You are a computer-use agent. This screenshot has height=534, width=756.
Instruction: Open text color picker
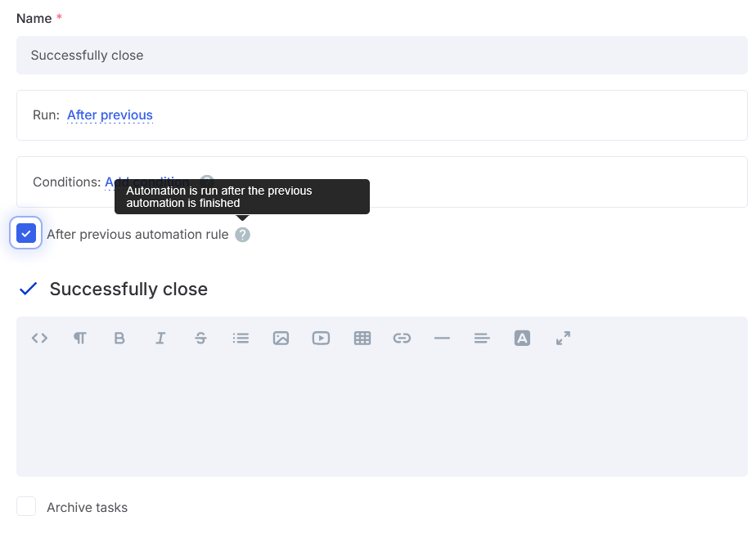pos(522,338)
